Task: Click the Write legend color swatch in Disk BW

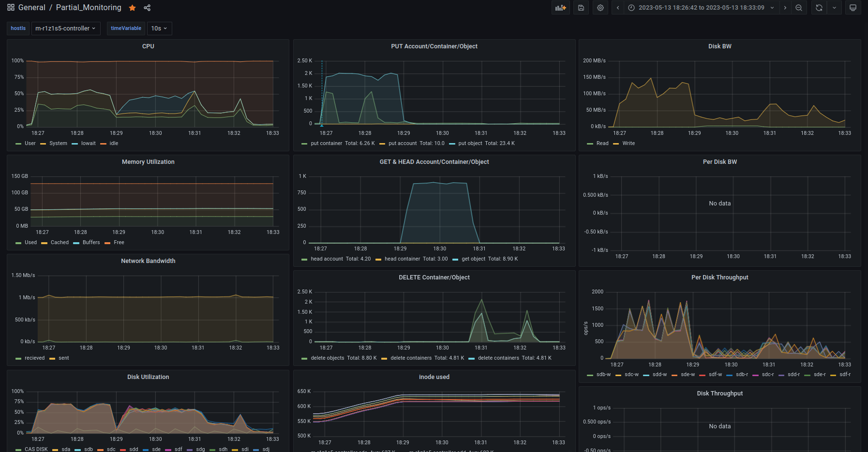Action: click(x=616, y=144)
